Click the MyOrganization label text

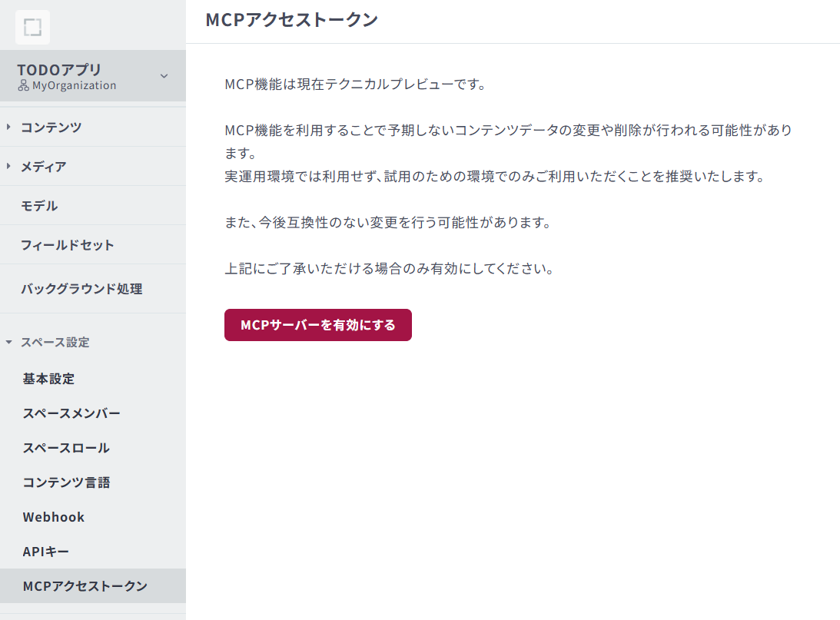coord(74,86)
